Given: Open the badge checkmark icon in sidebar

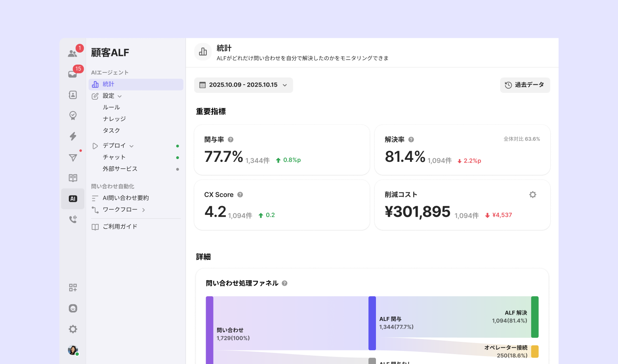Looking at the screenshot, I should 73,116.
